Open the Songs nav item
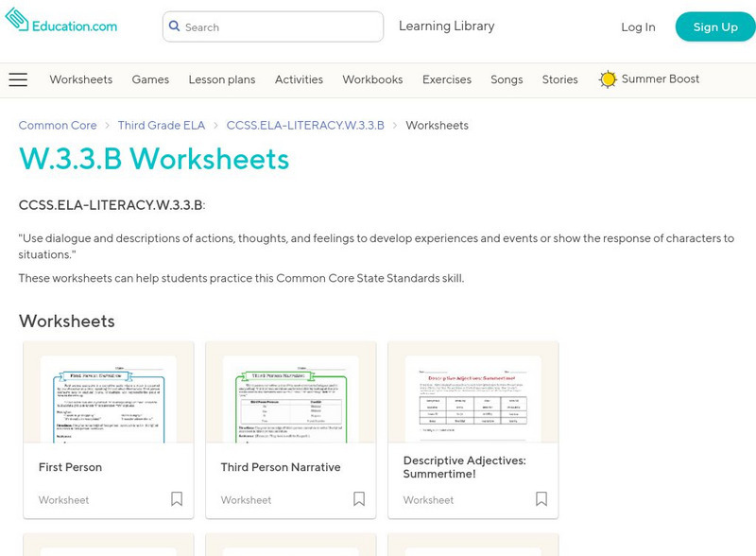Viewport: 756px width, 556px height. pos(507,79)
